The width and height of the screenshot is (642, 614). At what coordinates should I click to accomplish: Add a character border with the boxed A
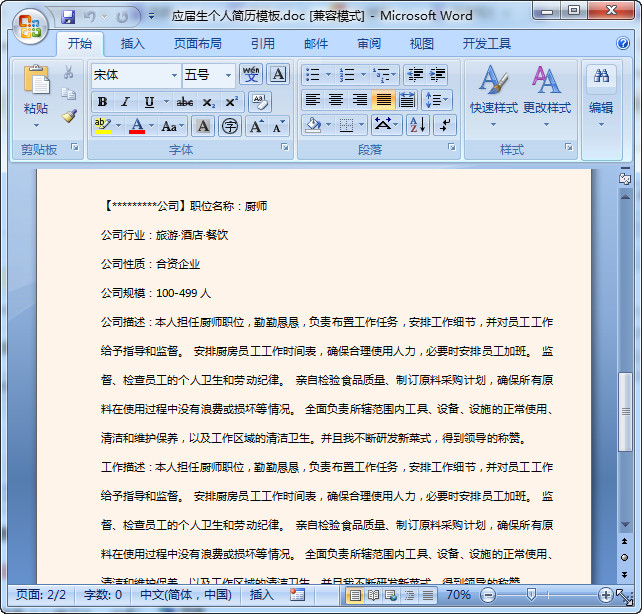tap(278, 74)
